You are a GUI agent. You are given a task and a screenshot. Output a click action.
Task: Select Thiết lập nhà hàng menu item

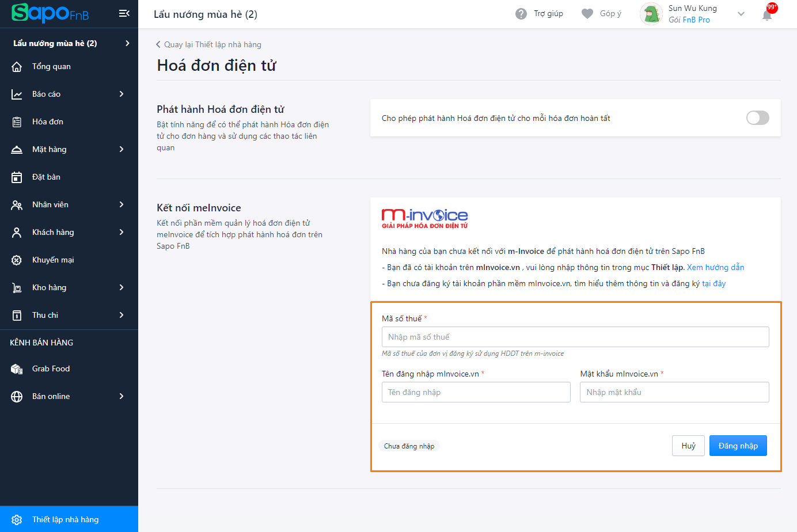click(69, 519)
